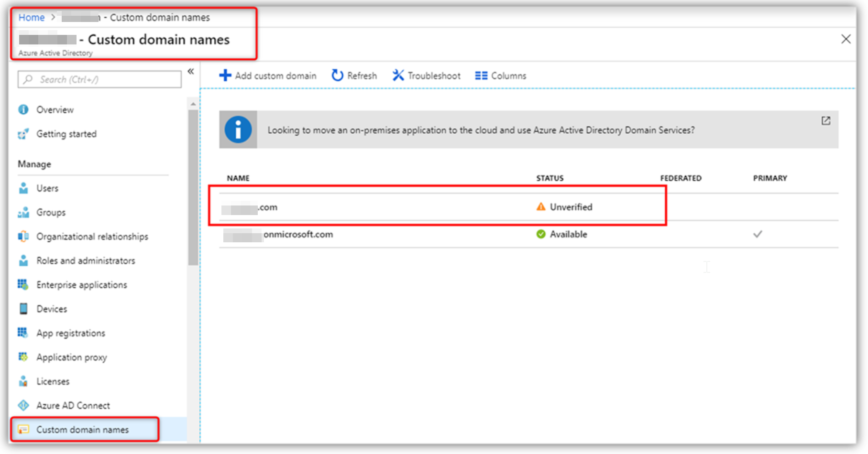Image resolution: width=868 pixels, height=454 pixels.
Task: Click the Refresh circular arrow icon
Action: tap(338, 76)
